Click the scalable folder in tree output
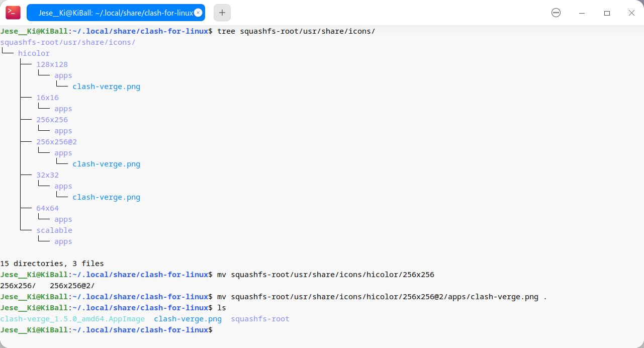 coord(54,230)
